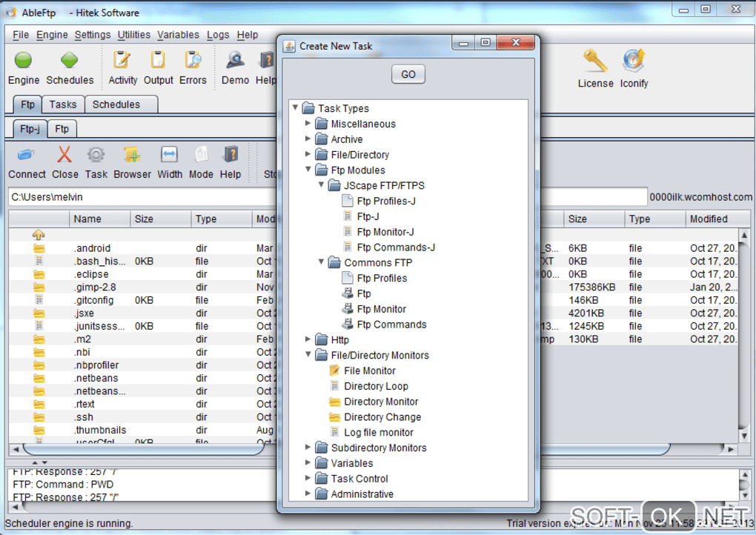
Task: Select the Ftp-j sub-tab
Action: [x=30, y=129]
